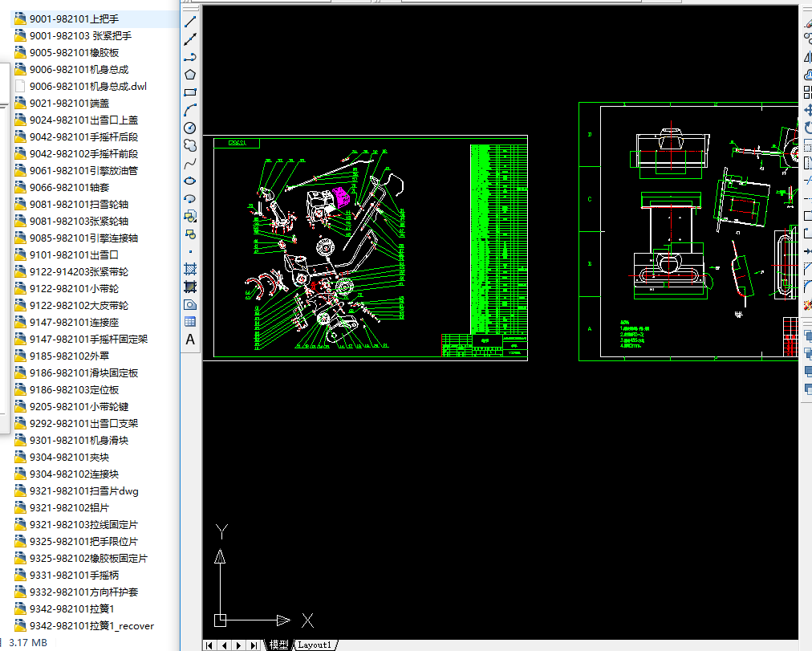Pick the magenta part in the exploded drawing
The height and width of the screenshot is (651, 812).
pyautogui.click(x=341, y=197)
